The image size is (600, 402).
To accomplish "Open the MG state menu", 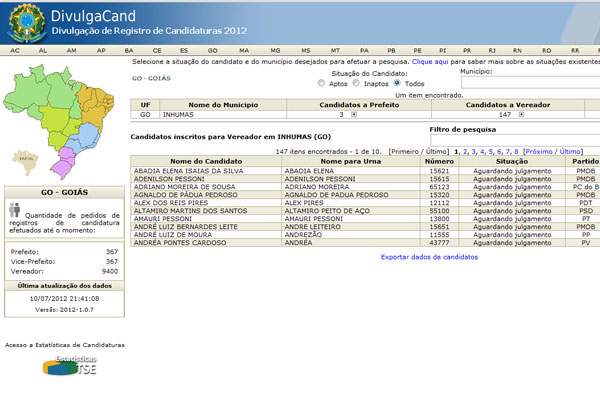I will [x=276, y=50].
